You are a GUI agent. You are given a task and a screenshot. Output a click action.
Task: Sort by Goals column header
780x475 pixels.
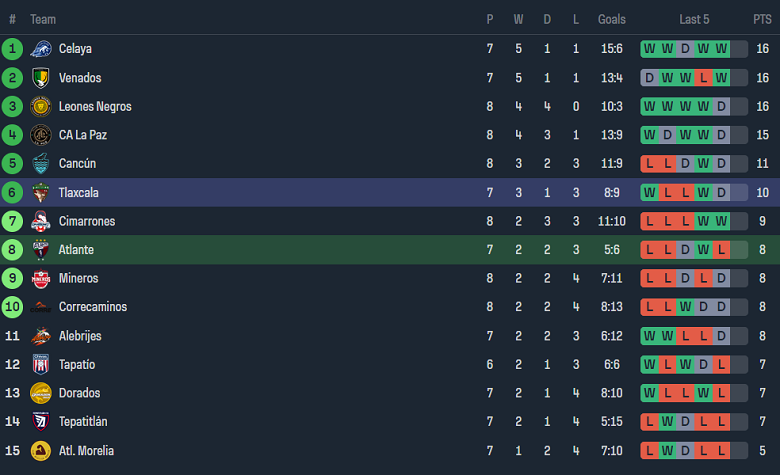[612, 19]
